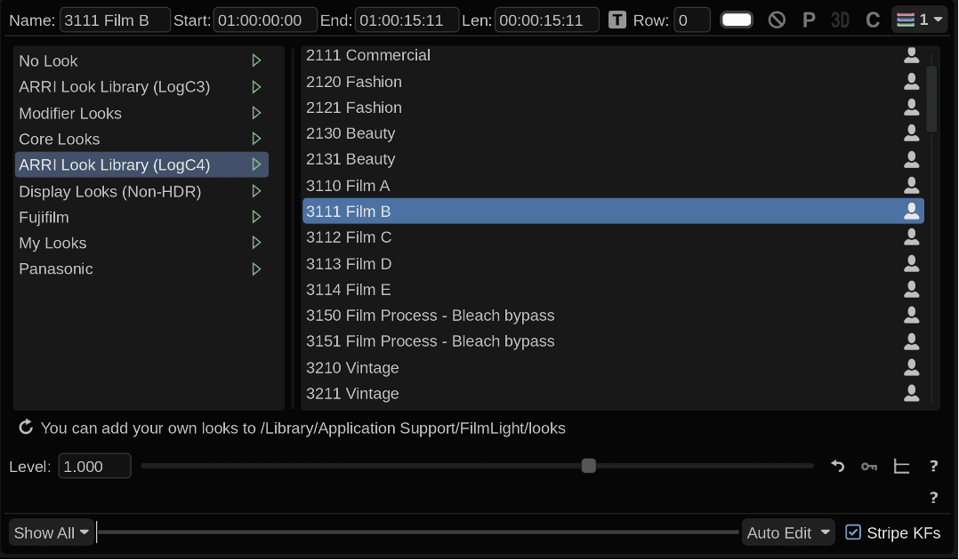Choose the 3211 Vintage look
The width and height of the screenshot is (959, 560).
point(613,393)
